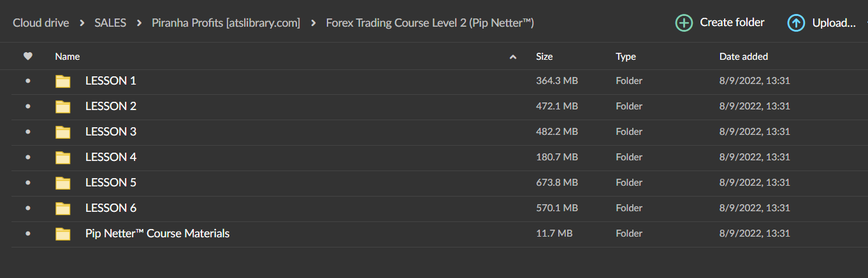Image resolution: width=868 pixels, height=278 pixels.
Task: Sort the list by Type column
Action: [x=625, y=57]
